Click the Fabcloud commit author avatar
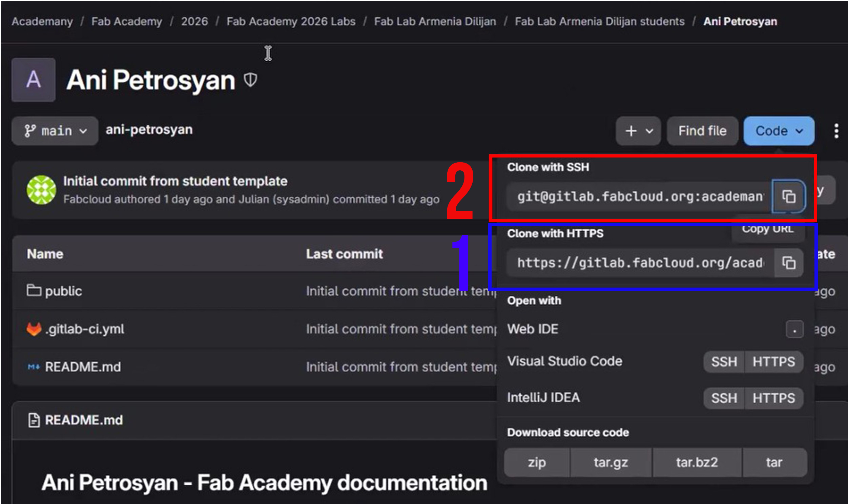 point(41,190)
